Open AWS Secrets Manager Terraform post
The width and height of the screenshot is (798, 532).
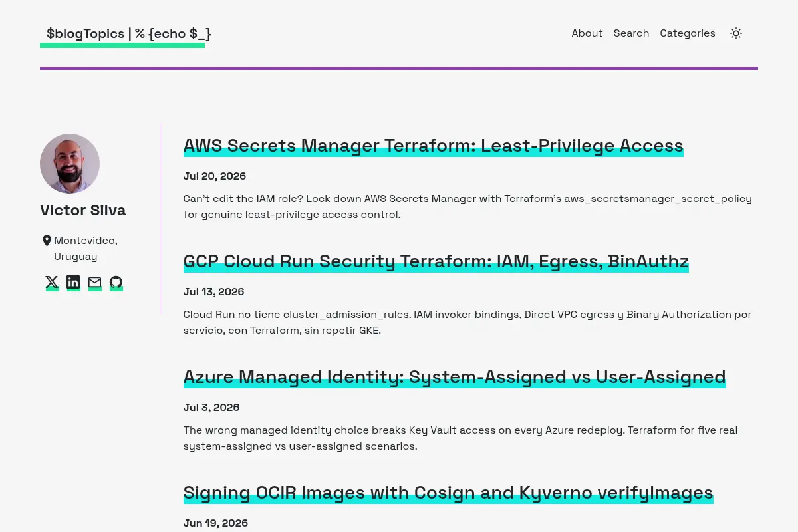tap(434, 146)
